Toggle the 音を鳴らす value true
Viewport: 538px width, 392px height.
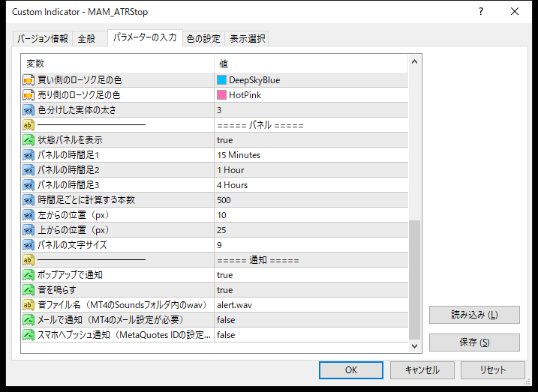click(311, 290)
